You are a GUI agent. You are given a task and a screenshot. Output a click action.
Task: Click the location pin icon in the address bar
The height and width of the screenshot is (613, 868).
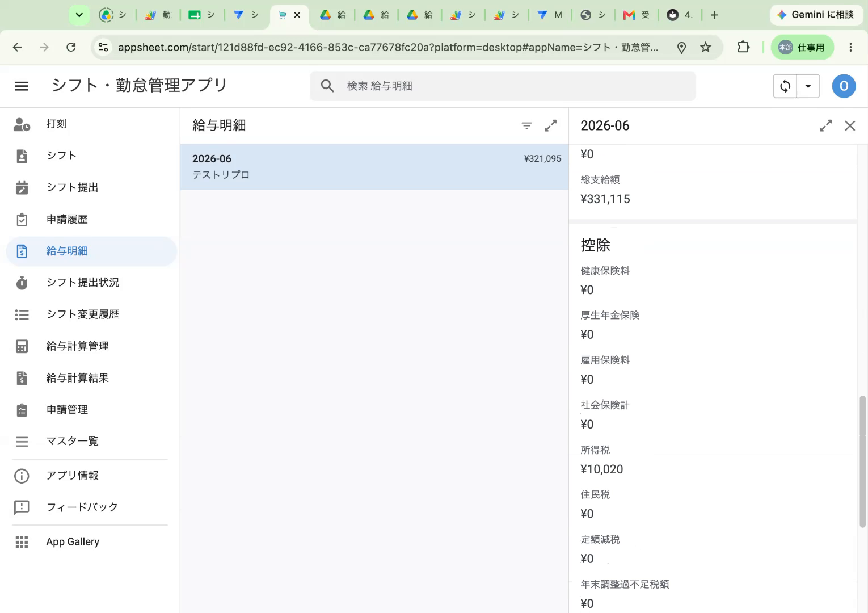tap(682, 48)
